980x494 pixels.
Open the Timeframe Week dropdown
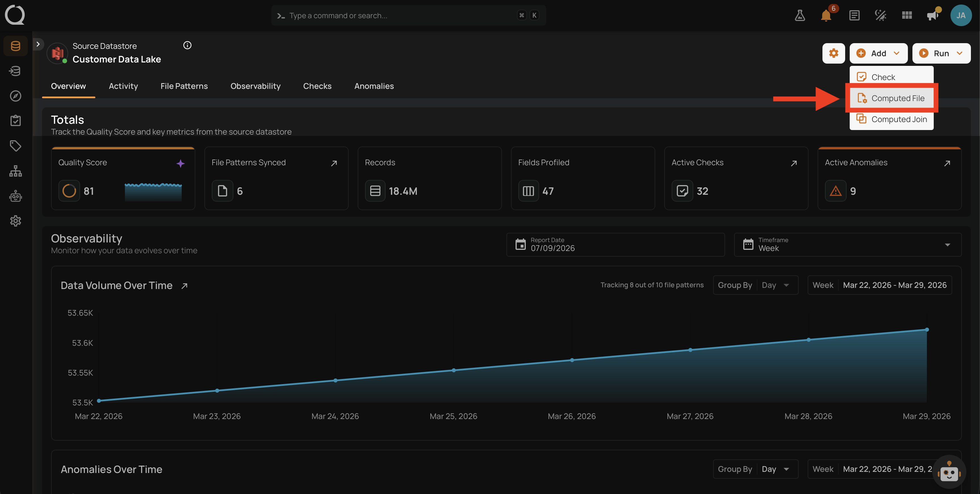click(x=847, y=245)
